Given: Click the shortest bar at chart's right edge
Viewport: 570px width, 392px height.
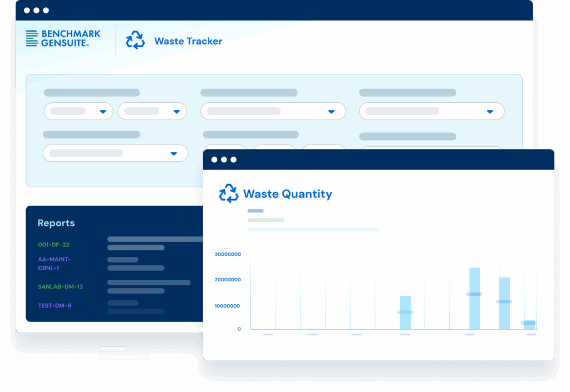Looking at the screenshot, I should [x=529, y=324].
